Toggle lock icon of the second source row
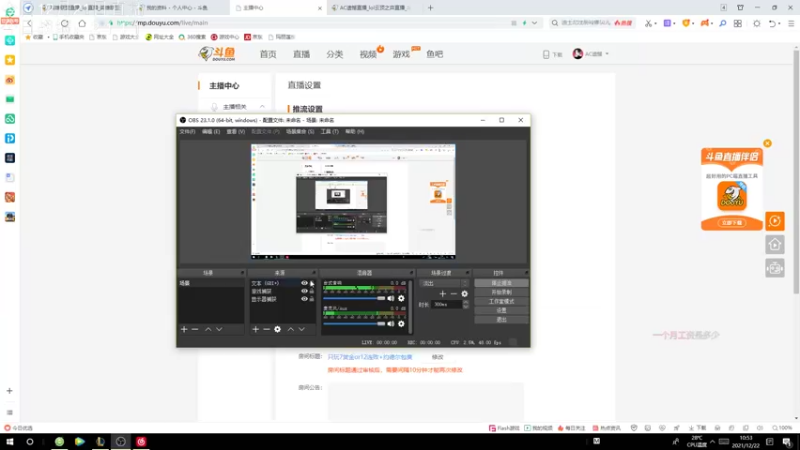Viewport: 800px width, 450px height. point(312,291)
